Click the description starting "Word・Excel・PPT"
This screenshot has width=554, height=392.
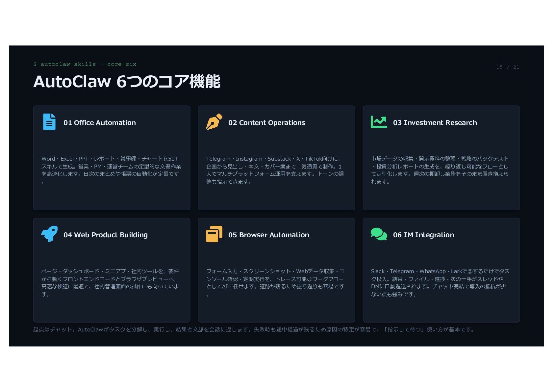coord(111,170)
